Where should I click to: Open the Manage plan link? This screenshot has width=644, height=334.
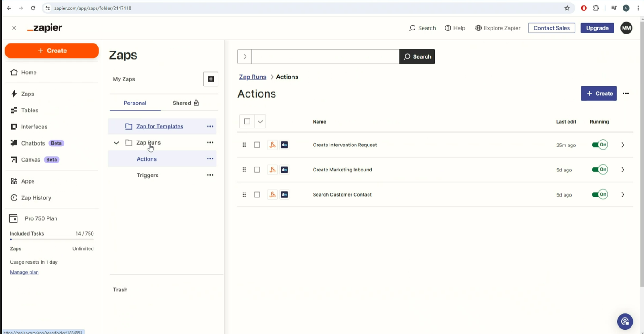coord(24,272)
